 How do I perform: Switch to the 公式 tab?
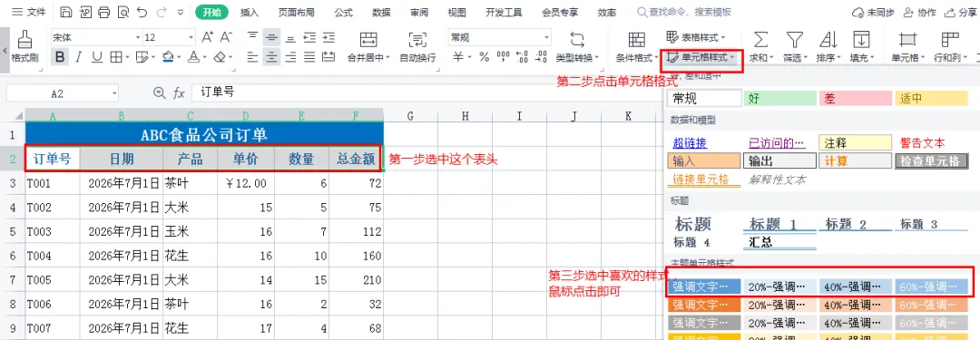[343, 12]
